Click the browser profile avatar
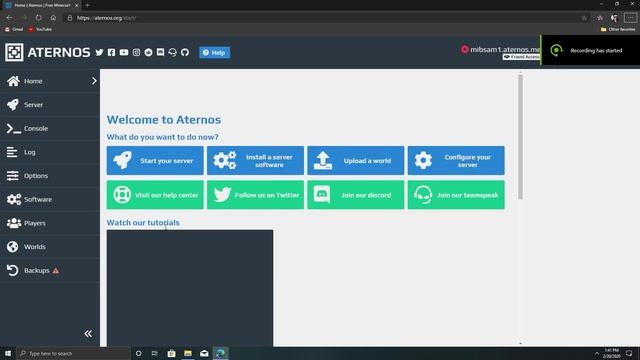Image resolution: width=640 pixels, height=360 pixels. point(614,18)
